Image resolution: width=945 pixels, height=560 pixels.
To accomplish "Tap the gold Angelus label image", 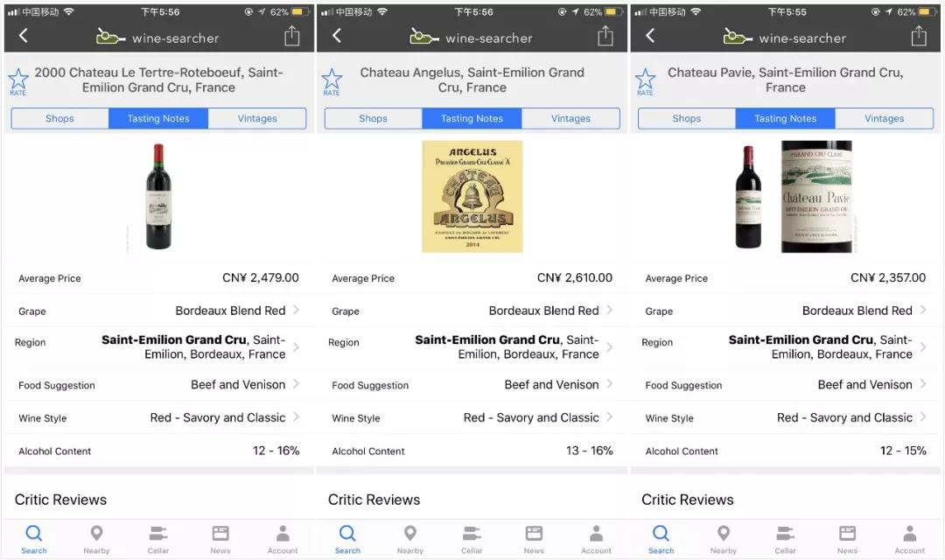I will [472, 196].
